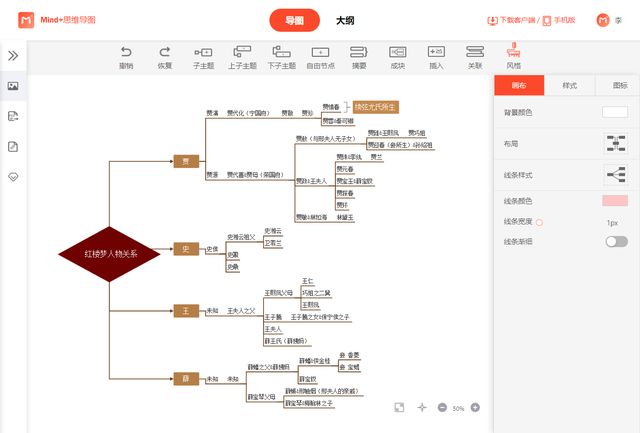
Task: Click the 贾元春 node
Action: coord(345,169)
